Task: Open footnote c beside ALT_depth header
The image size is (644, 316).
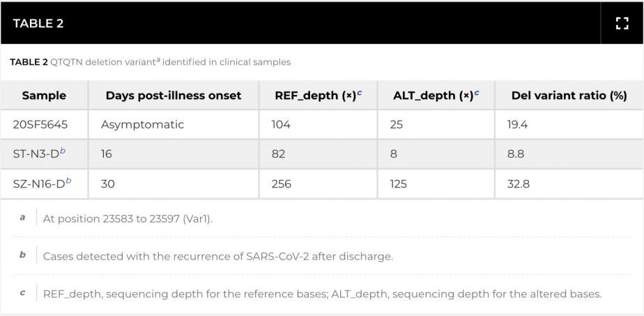Action: point(477,93)
